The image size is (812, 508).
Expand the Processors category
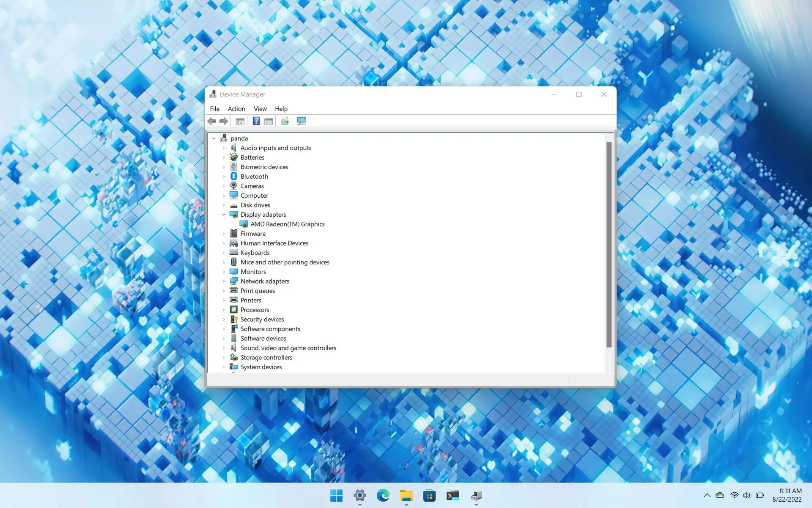click(x=225, y=309)
